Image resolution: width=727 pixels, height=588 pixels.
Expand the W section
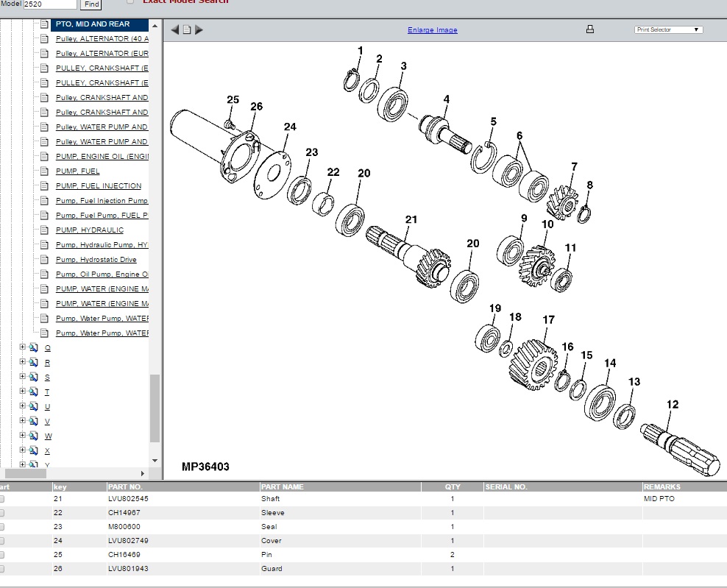(22, 435)
